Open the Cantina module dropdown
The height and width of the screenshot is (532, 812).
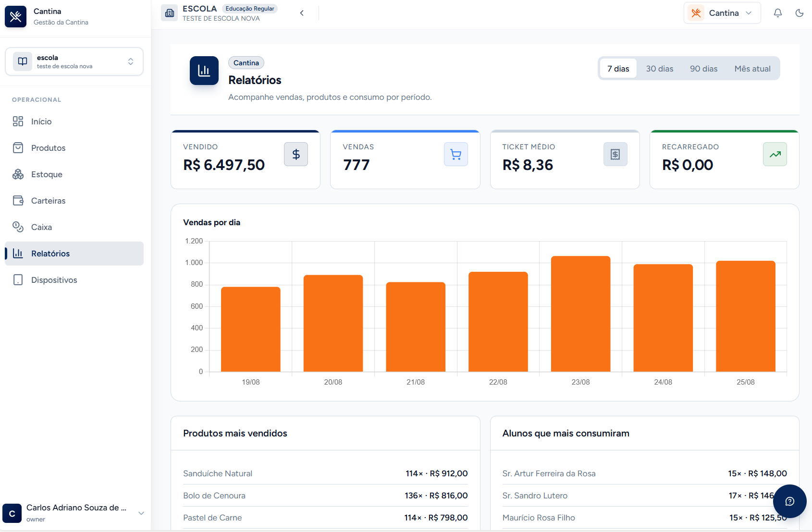pos(722,13)
